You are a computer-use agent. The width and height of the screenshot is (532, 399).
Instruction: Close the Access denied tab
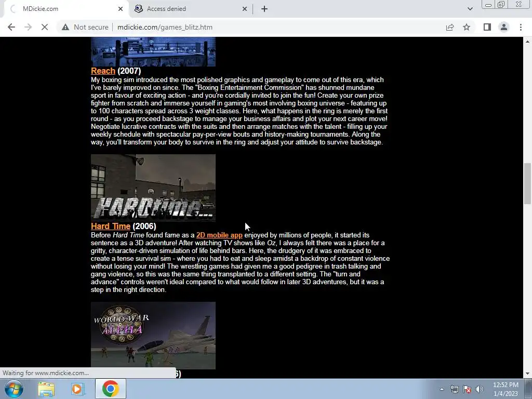[245, 9]
